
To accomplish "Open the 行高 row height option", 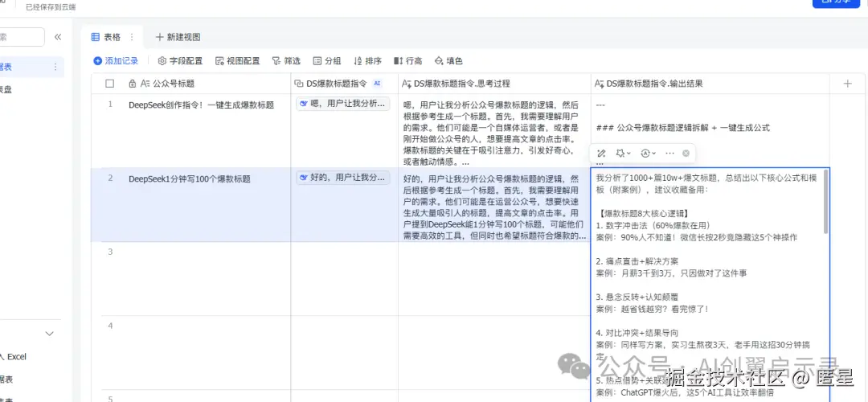I will [408, 61].
